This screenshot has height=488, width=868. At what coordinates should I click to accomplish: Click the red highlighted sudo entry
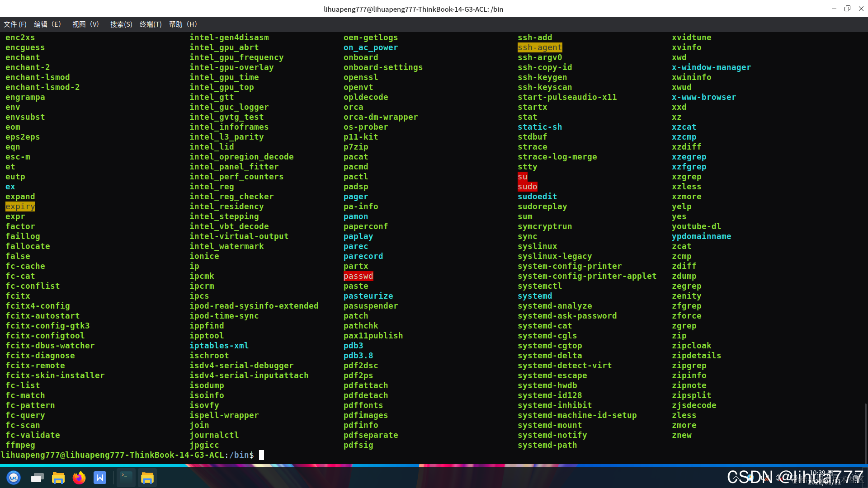[527, 187]
